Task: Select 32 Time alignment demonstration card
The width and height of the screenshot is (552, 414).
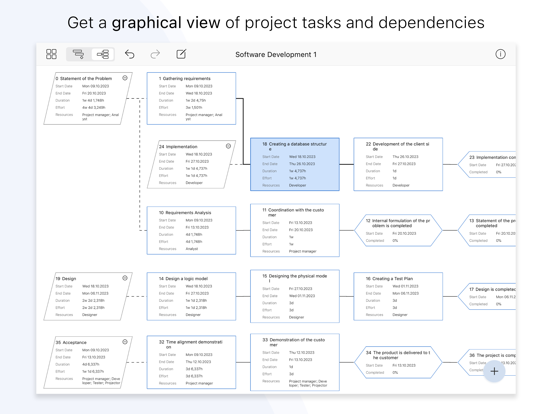Action: click(x=191, y=362)
